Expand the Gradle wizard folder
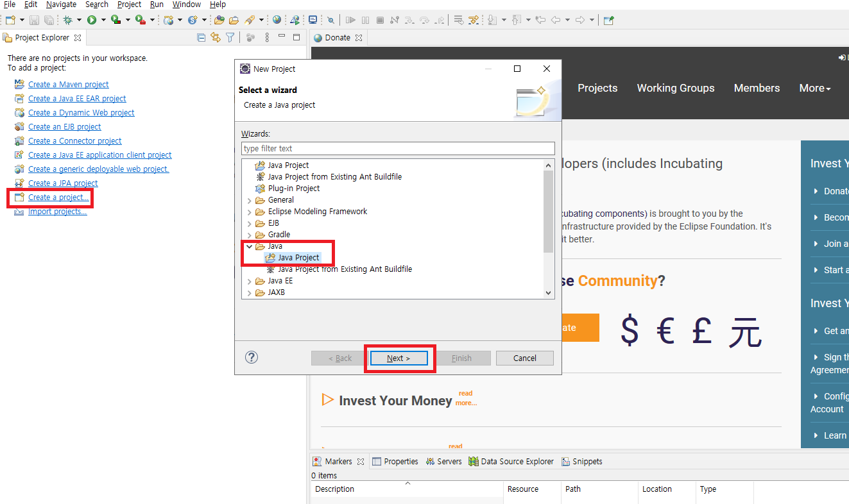 click(x=249, y=235)
